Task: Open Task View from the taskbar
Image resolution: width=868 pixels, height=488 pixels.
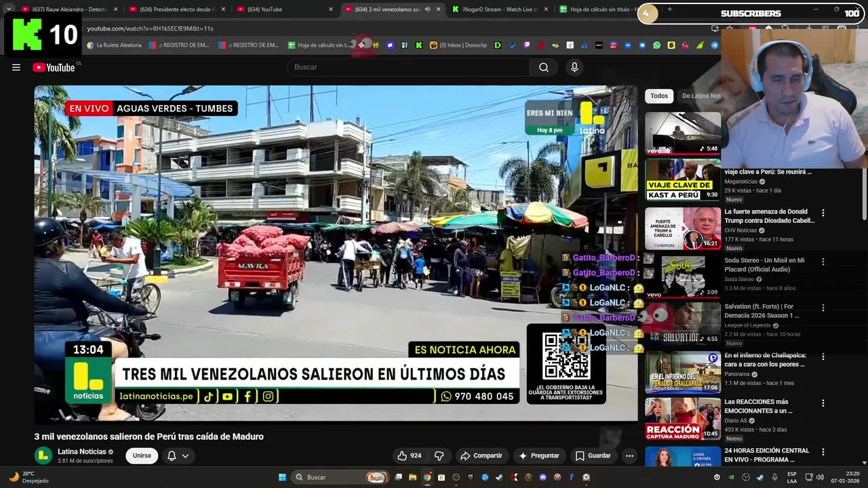Action: [398, 477]
